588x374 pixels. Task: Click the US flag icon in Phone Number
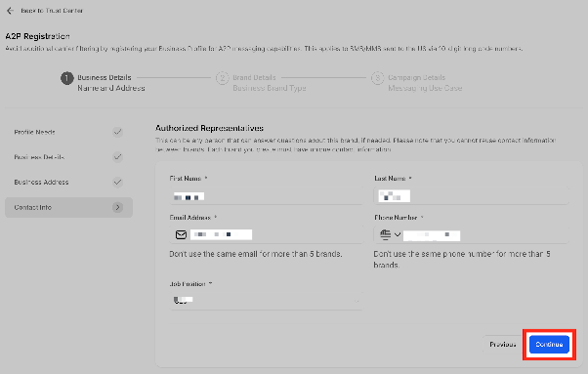385,234
